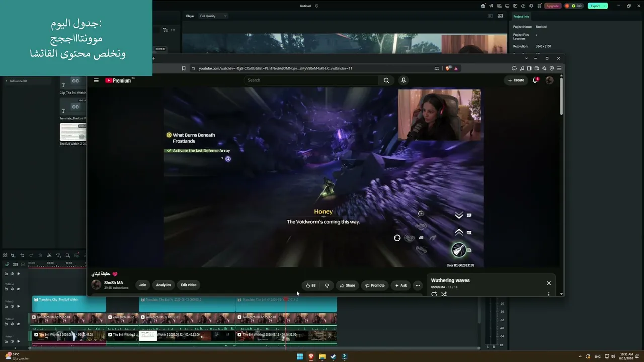Undo last edit in the video editor
The image size is (644, 362).
click(x=22, y=255)
